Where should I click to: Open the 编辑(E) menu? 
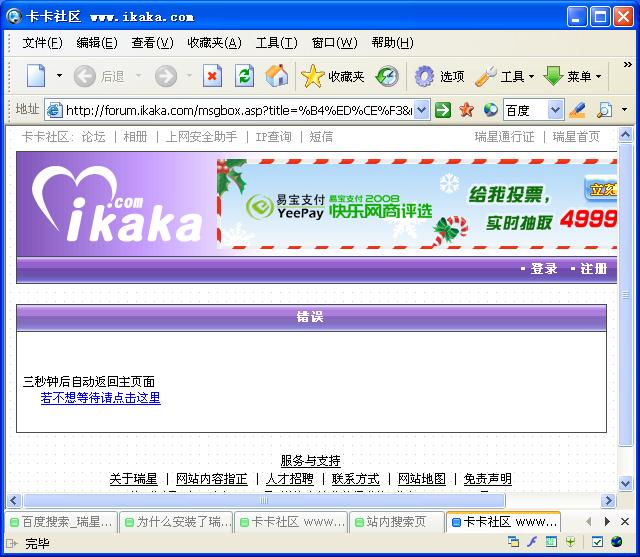(x=97, y=42)
